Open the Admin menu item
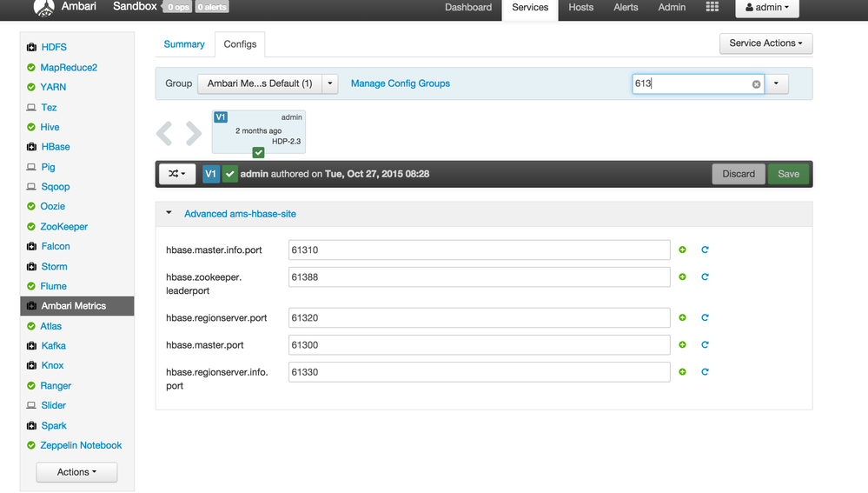This screenshot has width=868, height=493. point(672,7)
